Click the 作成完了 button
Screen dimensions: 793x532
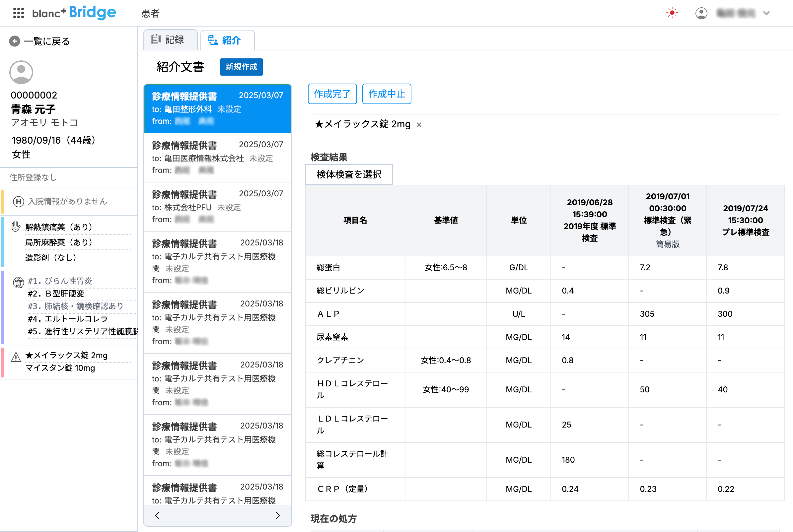pyautogui.click(x=332, y=94)
